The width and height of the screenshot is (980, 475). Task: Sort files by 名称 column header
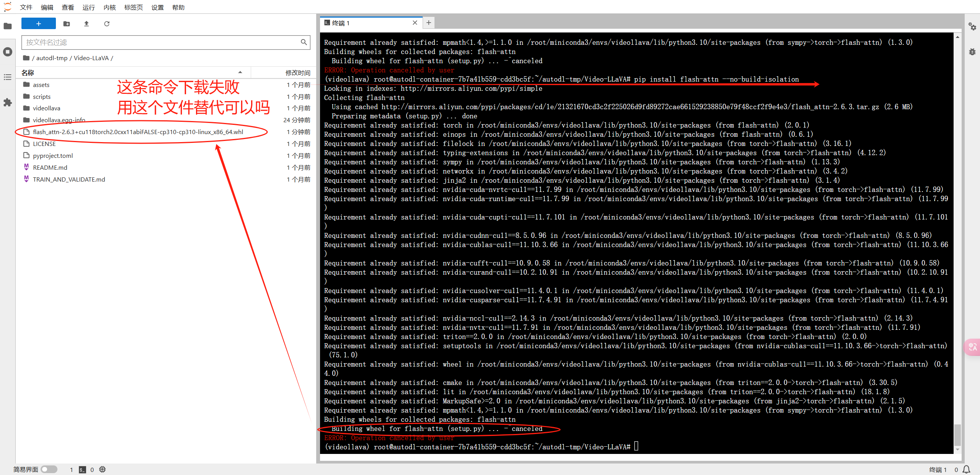[x=28, y=72]
